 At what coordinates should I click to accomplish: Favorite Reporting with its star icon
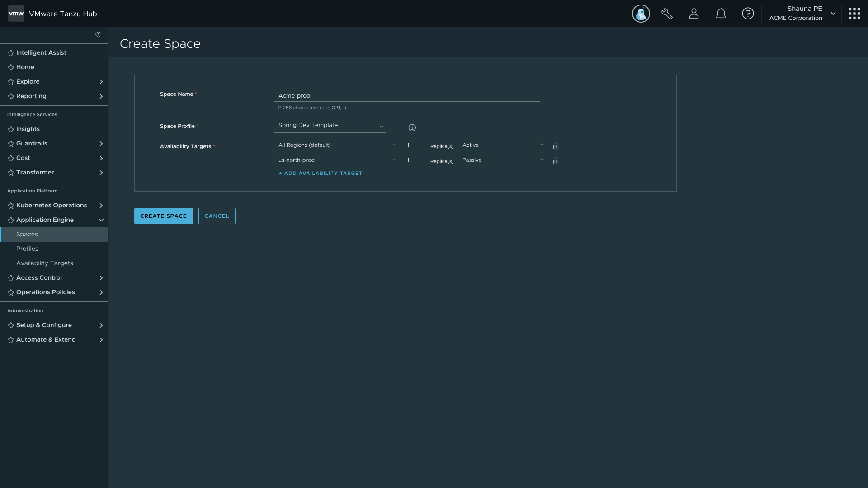coord(11,96)
